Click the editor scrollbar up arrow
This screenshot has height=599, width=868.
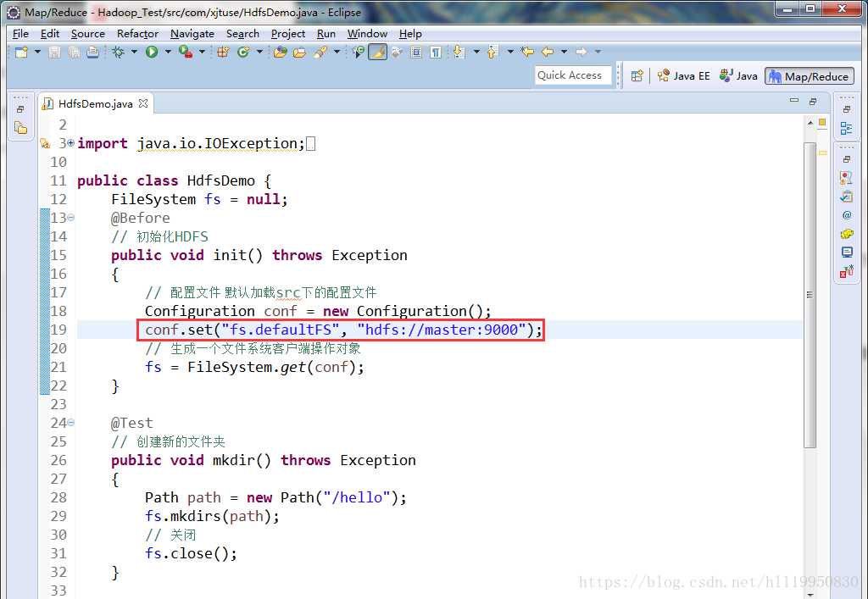(x=810, y=123)
